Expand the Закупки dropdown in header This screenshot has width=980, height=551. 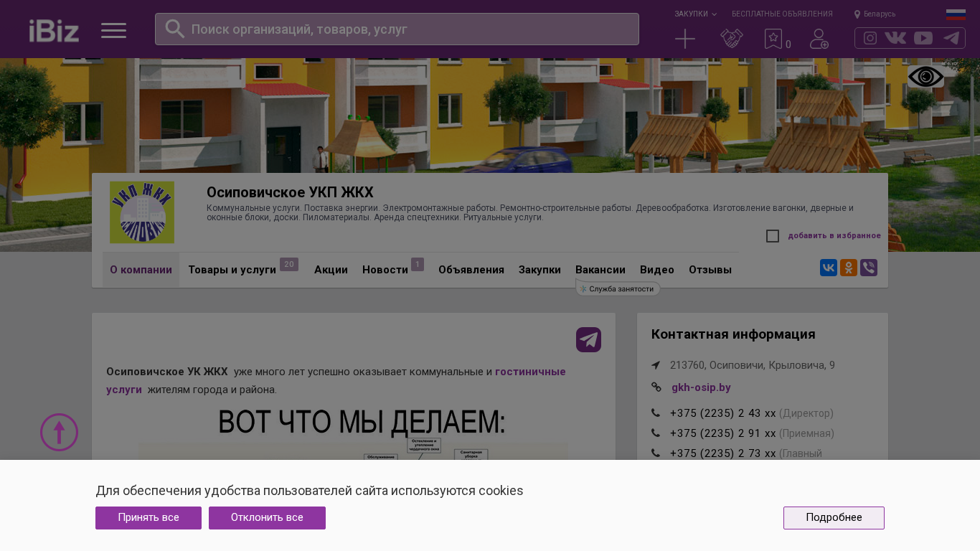click(x=695, y=14)
